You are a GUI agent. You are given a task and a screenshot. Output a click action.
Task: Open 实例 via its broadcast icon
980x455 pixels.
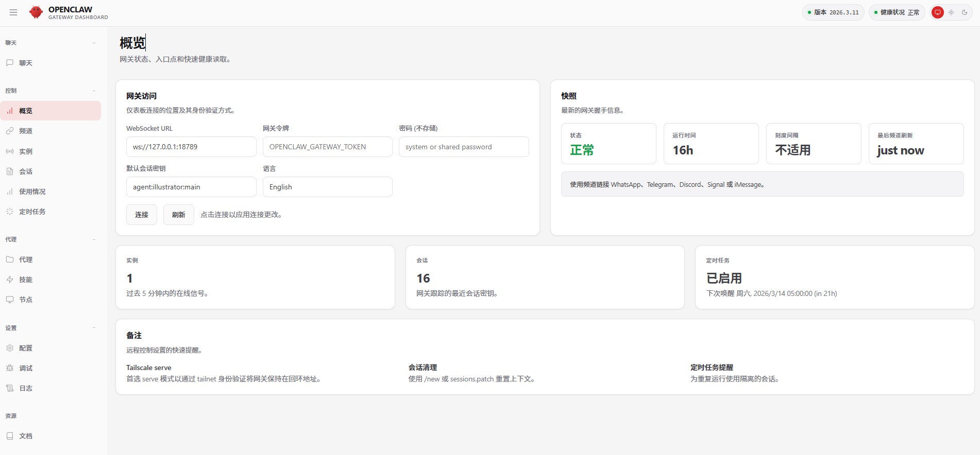pos(10,151)
